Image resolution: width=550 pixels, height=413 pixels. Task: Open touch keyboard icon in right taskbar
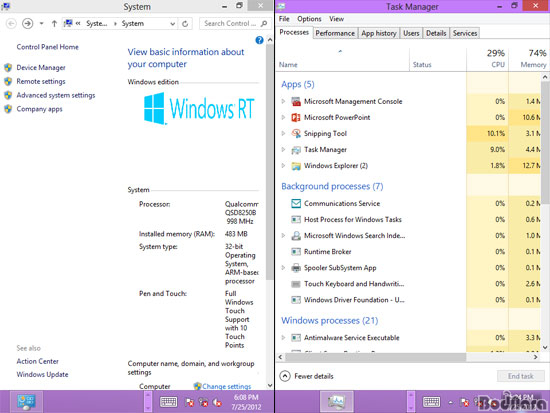[x=431, y=402]
